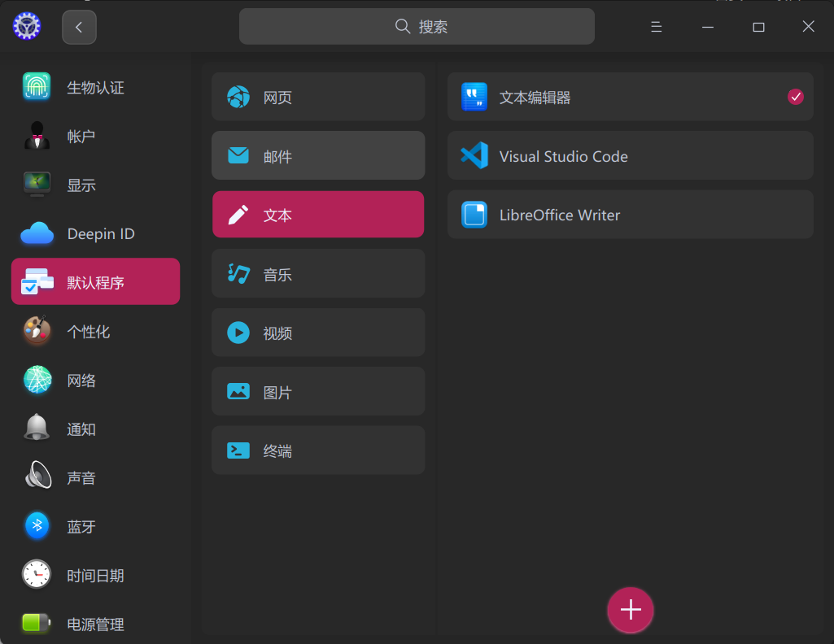
Task: Click the 声音 sound speaker icon
Action: (37, 477)
